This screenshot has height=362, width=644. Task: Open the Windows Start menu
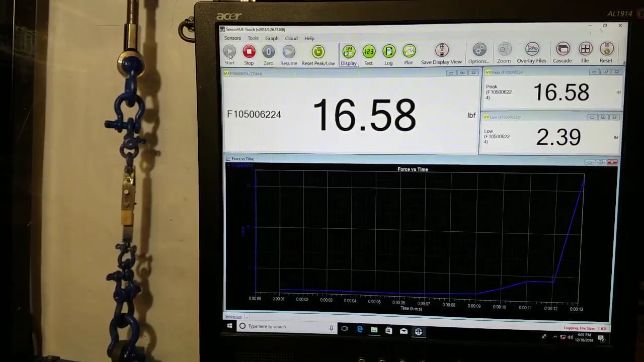coord(230,326)
